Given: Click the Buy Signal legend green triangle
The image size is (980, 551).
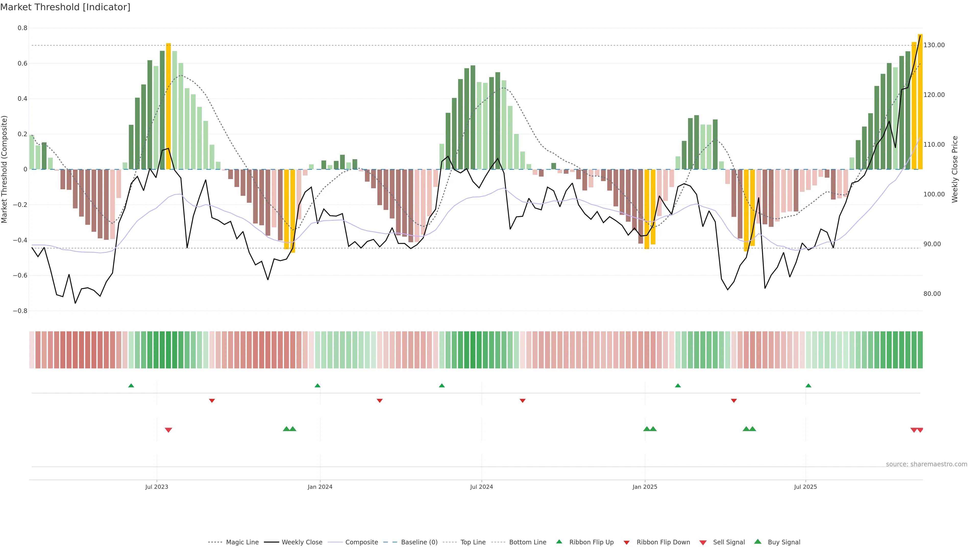Looking at the screenshot, I should pyautogui.click(x=758, y=542).
